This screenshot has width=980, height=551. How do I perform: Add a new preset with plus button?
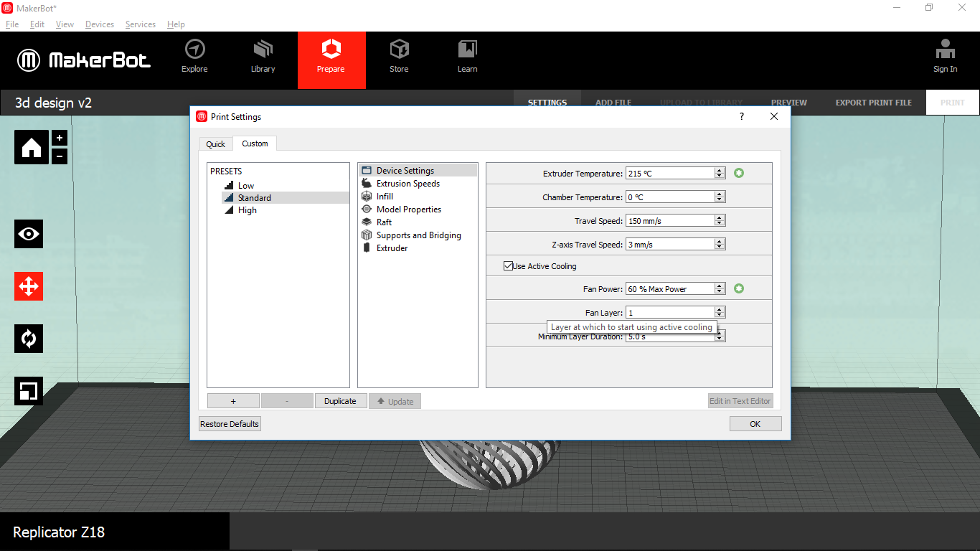click(233, 401)
